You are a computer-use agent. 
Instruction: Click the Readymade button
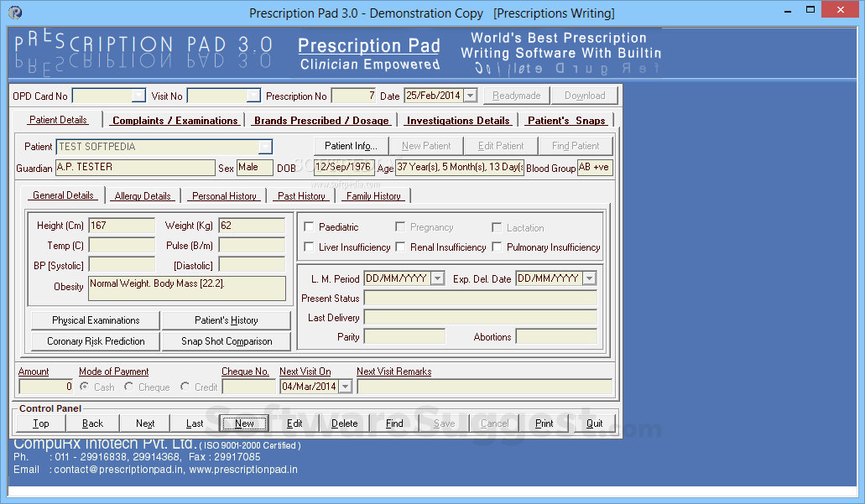[x=516, y=95]
